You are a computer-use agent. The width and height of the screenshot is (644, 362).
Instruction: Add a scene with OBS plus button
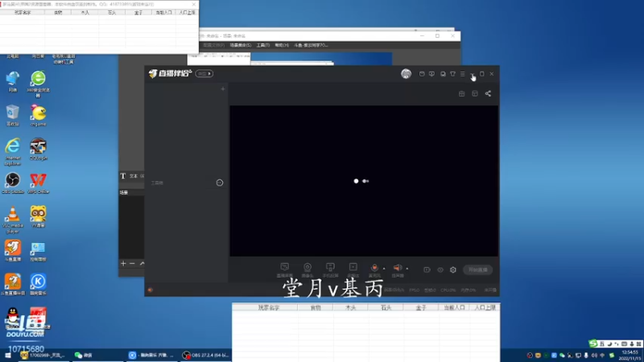point(123,264)
